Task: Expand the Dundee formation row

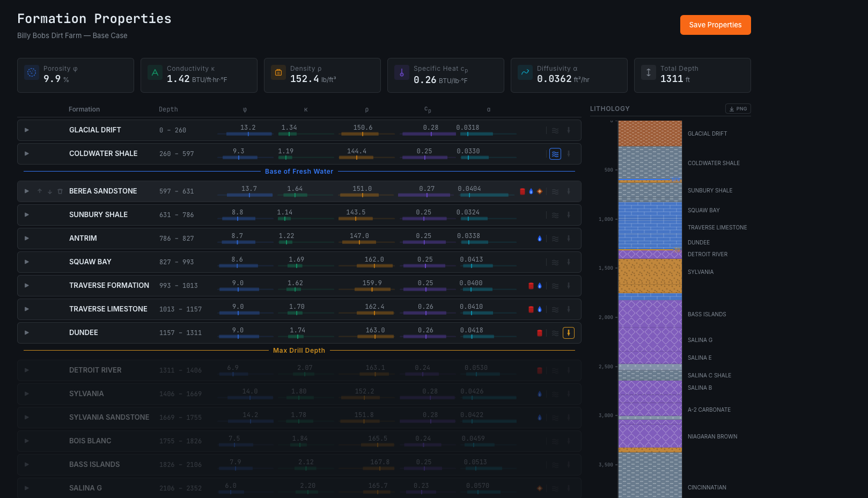Action: [27, 333]
